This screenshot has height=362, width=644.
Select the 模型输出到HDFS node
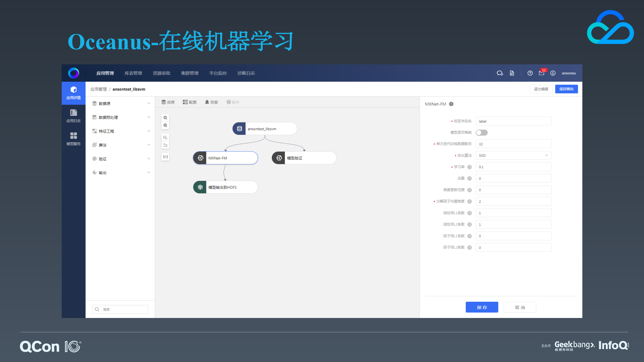[x=225, y=187]
